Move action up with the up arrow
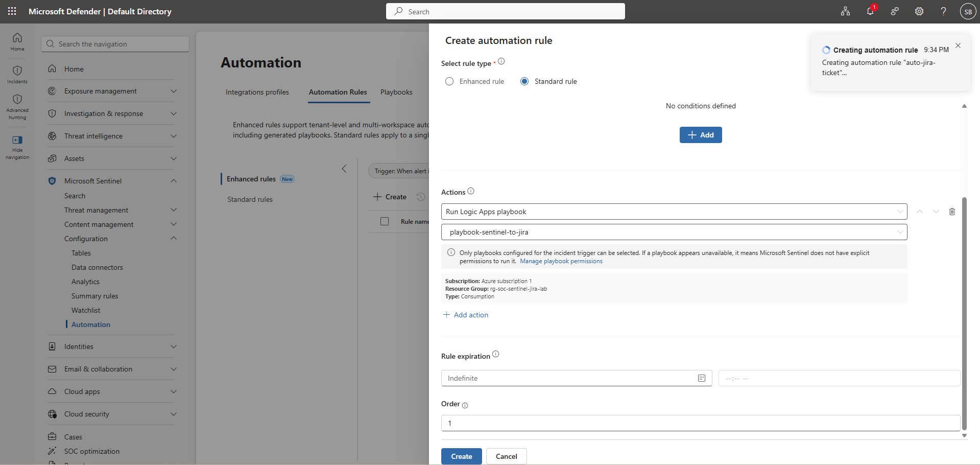 click(x=920, y=212)
